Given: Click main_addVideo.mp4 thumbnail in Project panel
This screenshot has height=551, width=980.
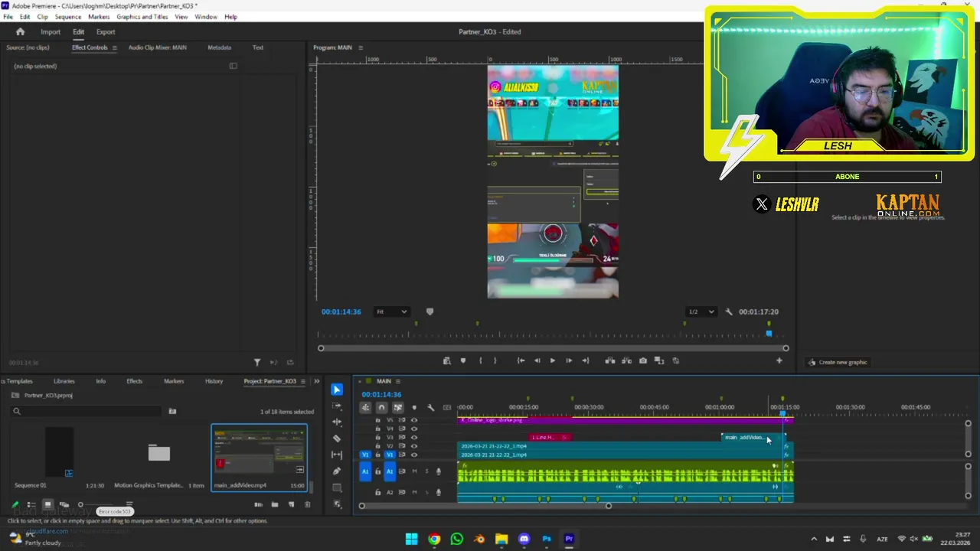Looking at the screenshot, I should pyautogui.click(x=260, y=453).
